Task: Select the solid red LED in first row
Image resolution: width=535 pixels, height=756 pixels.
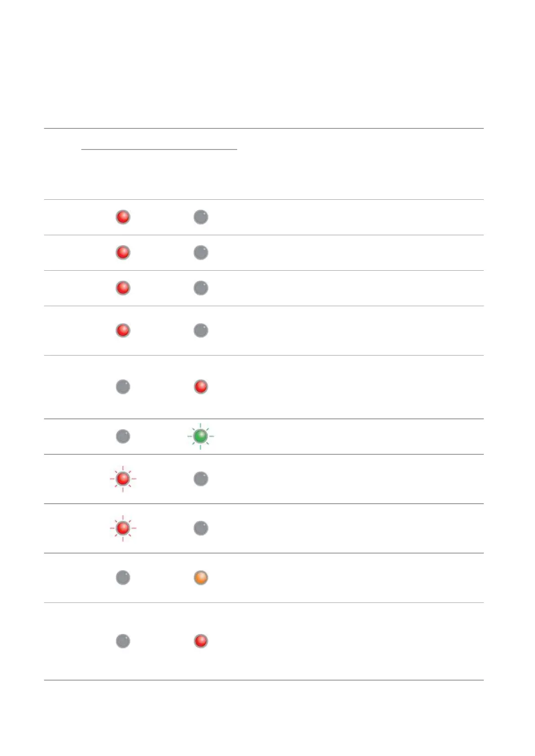Action: 123,217
